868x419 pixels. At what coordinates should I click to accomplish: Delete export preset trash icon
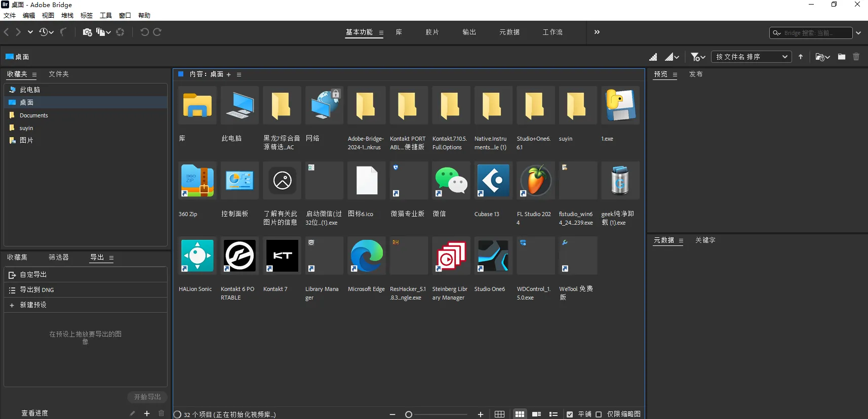(162, 413)
